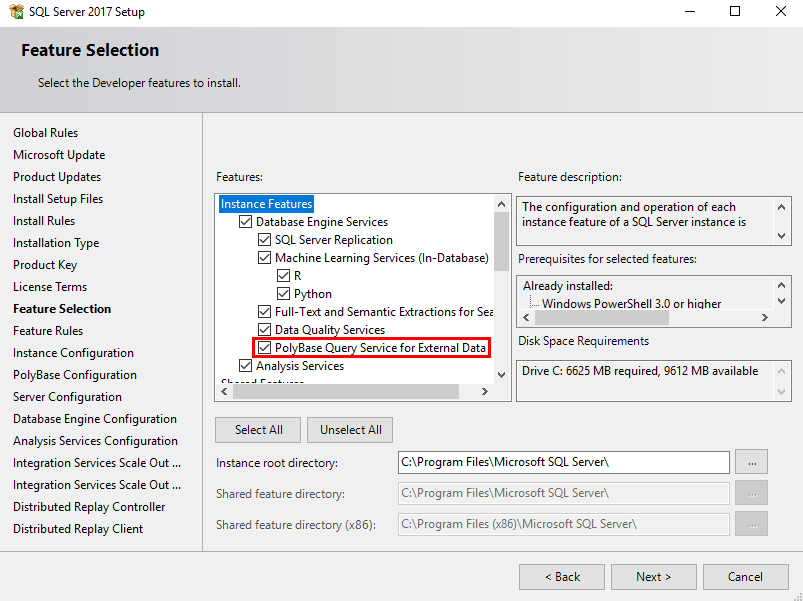Viewport: 803px width, 601px height.
Task: Toggle the Data Quality Services checkbox
Action: [x=264, y=330]
